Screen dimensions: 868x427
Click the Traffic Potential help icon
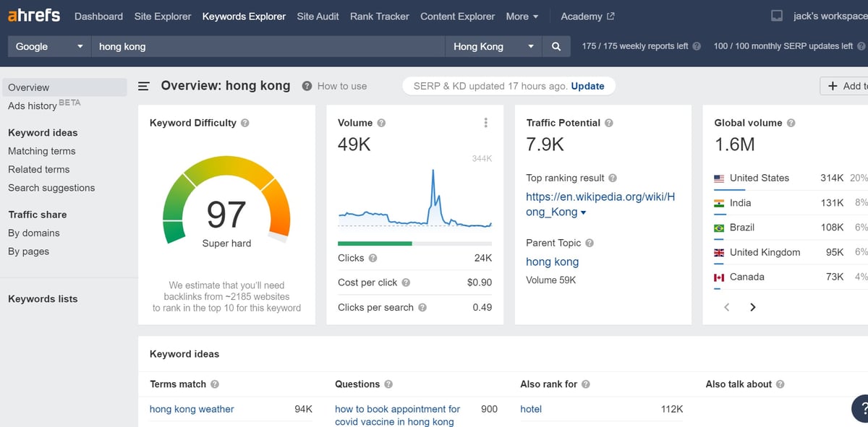[x=609, y=123]
